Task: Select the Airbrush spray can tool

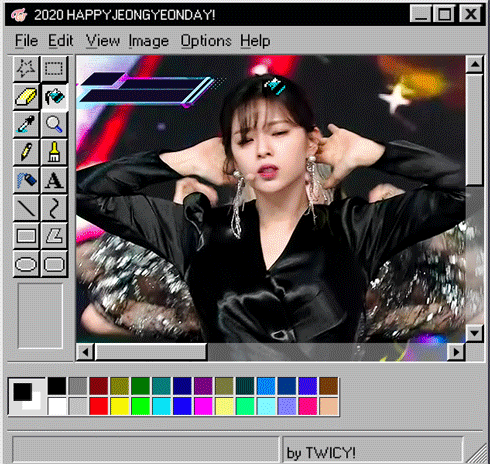Action: [26, 180]
